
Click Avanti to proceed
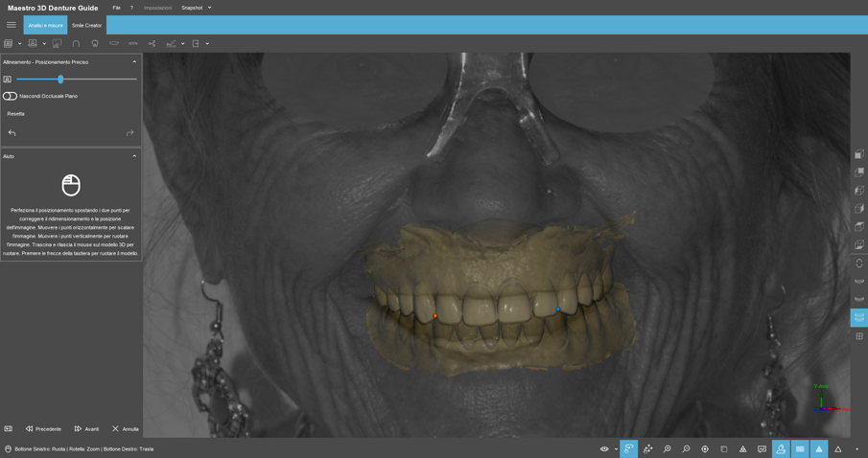point(86,428)
